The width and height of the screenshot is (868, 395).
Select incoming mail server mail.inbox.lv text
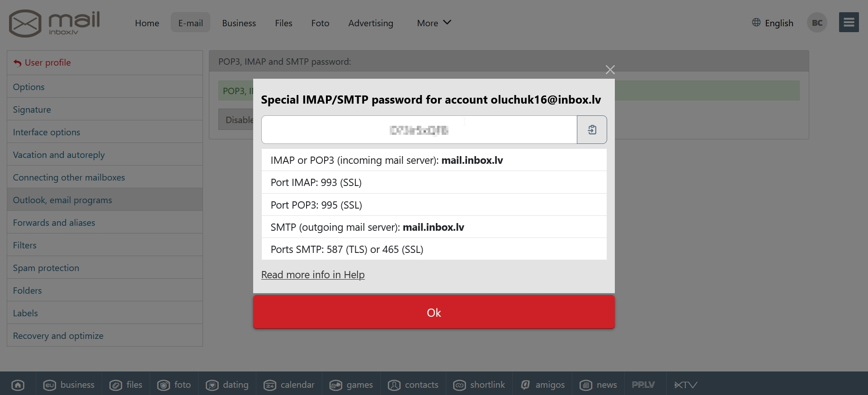tap(472, 160)
